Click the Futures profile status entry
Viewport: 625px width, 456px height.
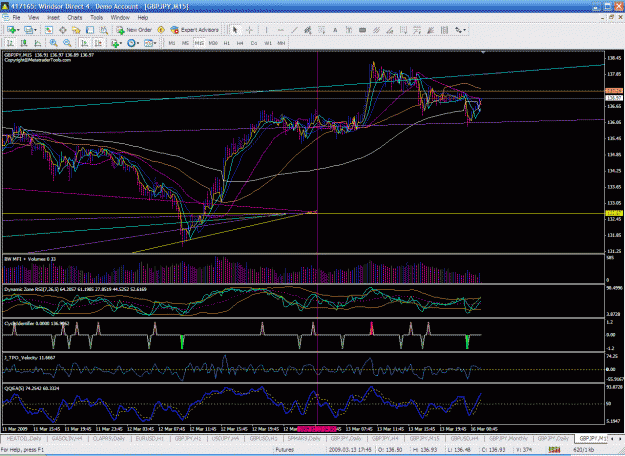[x=285, y=450]
